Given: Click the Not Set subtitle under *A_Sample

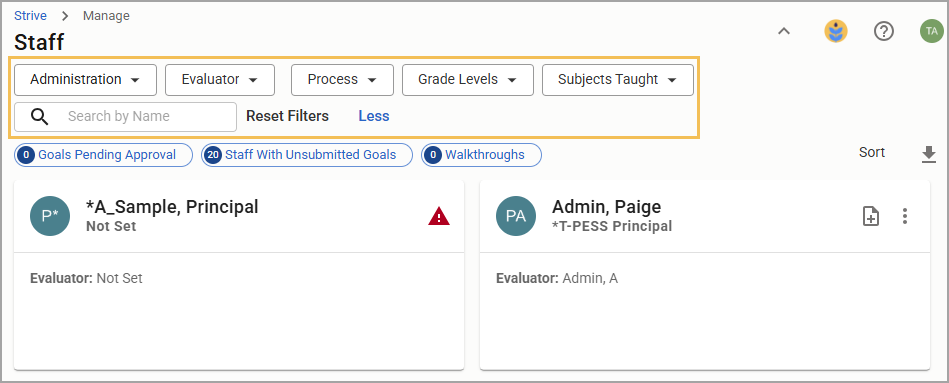Looking at the screenshot, I should tap(111, 226).
